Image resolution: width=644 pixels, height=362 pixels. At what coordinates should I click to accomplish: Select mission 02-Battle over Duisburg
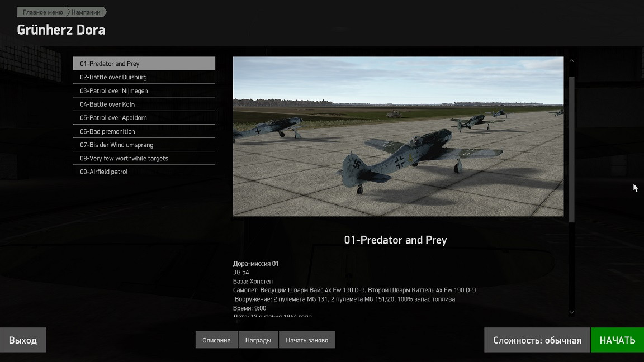click(x=144, y=77)
